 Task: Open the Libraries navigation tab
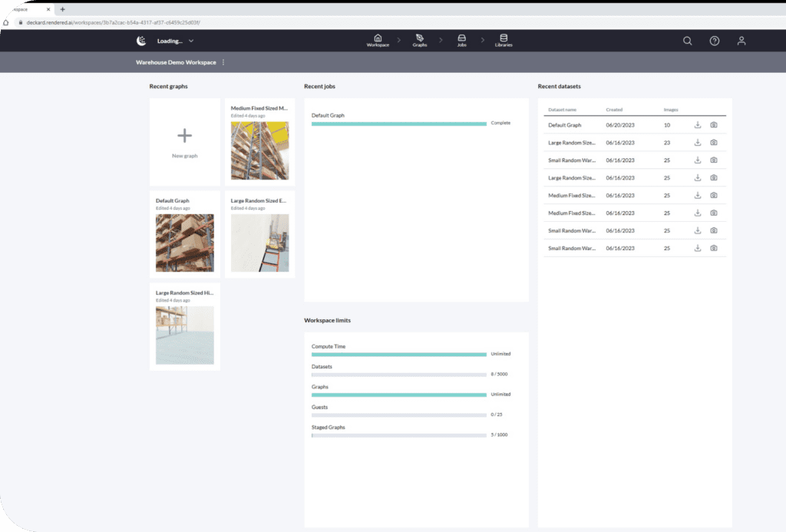tap(504, 41)
